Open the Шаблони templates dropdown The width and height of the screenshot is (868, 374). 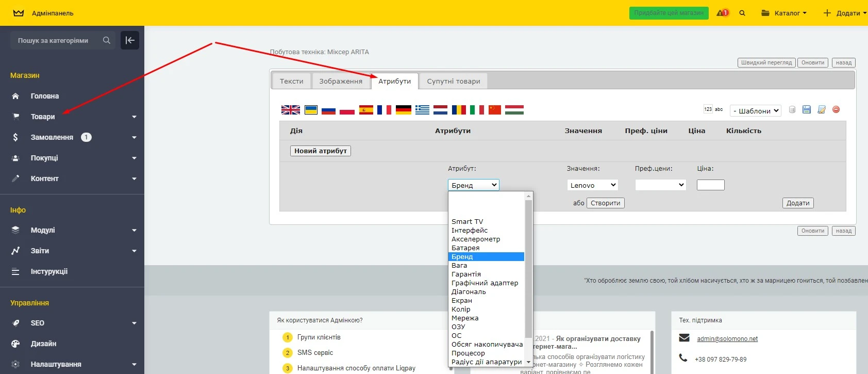pos(756,110)
